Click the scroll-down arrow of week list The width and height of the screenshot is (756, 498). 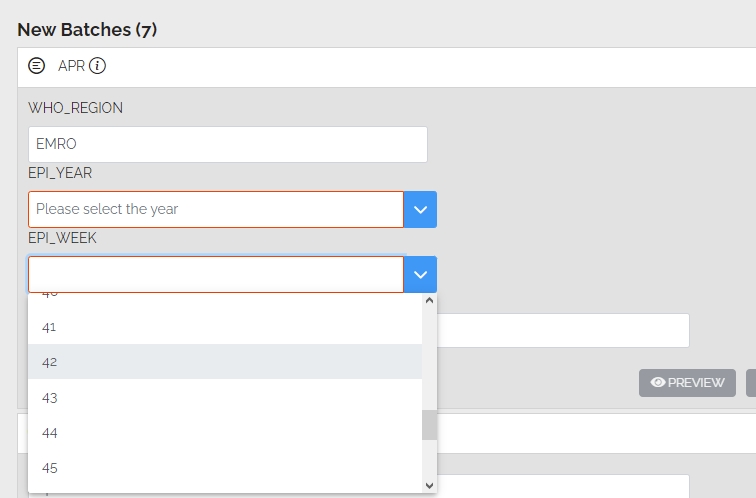click(x=429, y=485)
